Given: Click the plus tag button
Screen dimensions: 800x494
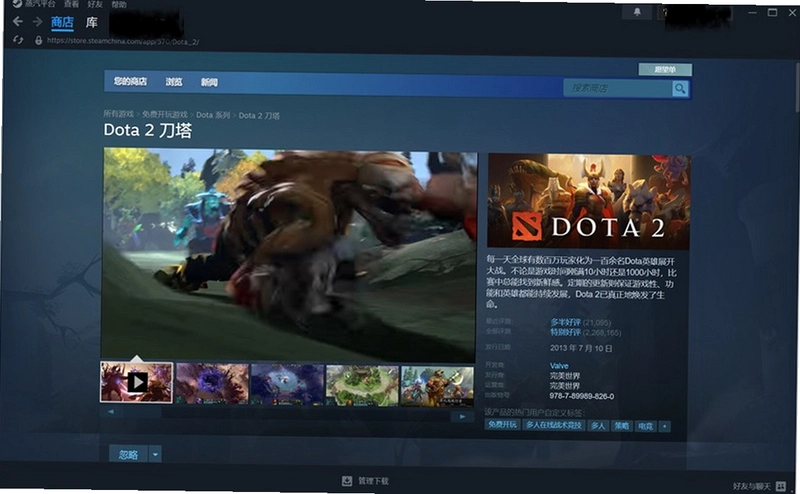Looking at the screenshot, I should pos(664,426).
